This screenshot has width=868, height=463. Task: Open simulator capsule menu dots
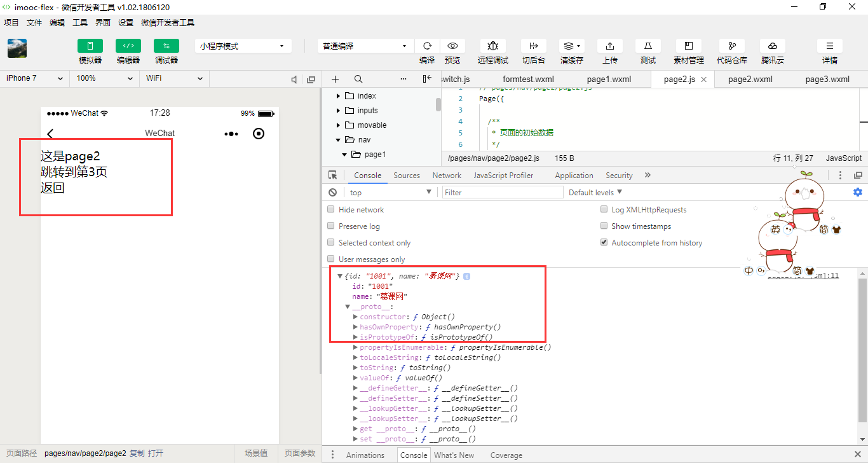pos(232,134)
